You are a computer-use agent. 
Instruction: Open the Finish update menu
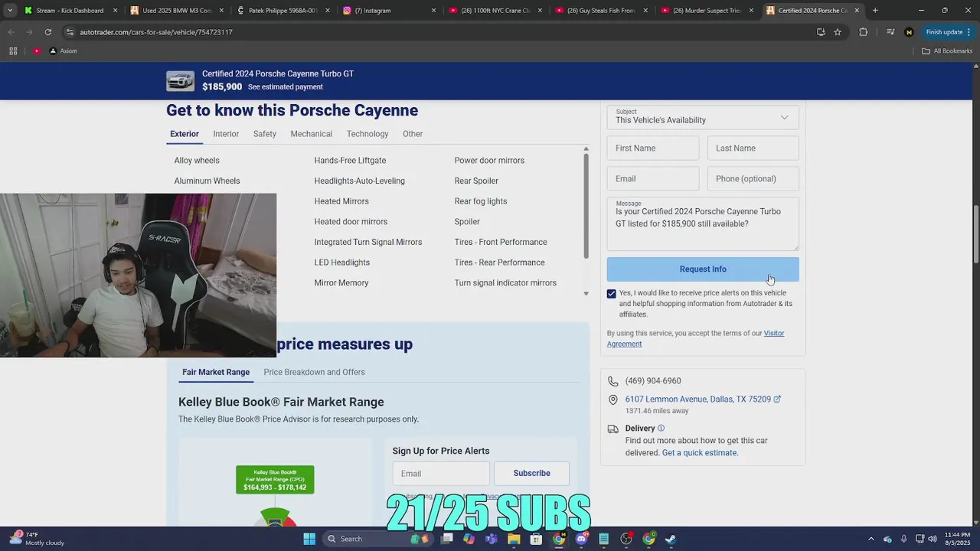[x=948, y=32]
